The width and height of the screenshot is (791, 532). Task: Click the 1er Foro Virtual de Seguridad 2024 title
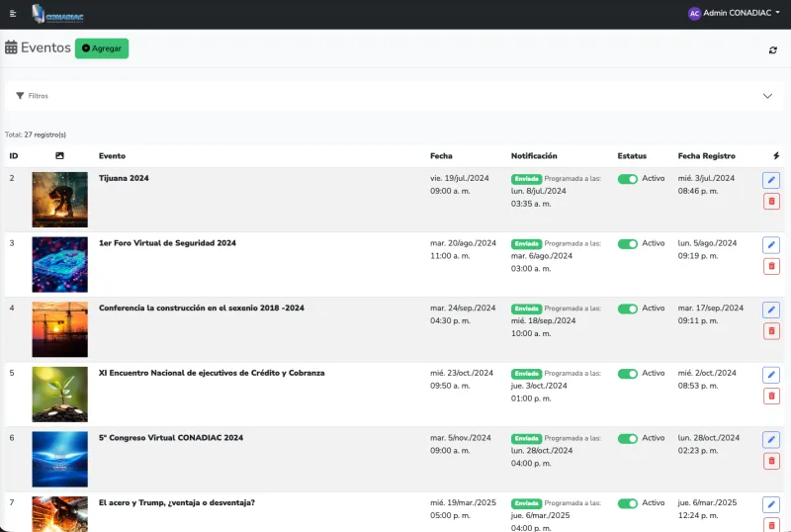click(x=167, y=243)
